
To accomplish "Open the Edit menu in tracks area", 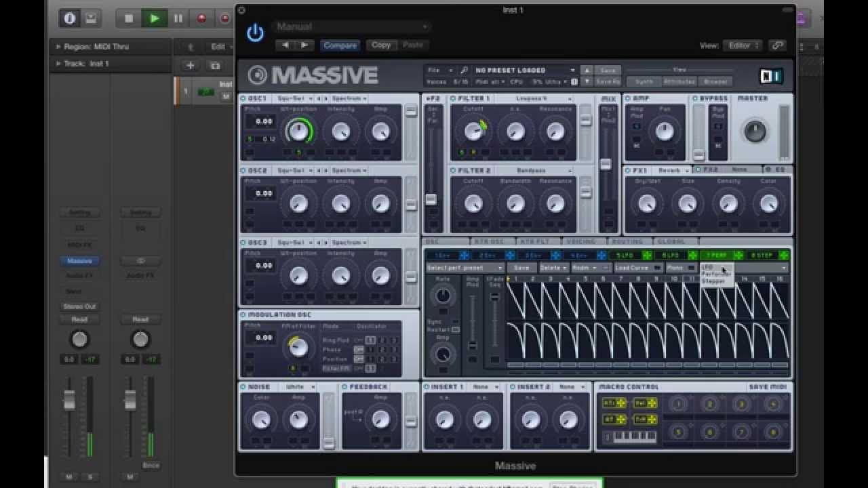I will 220,47.
